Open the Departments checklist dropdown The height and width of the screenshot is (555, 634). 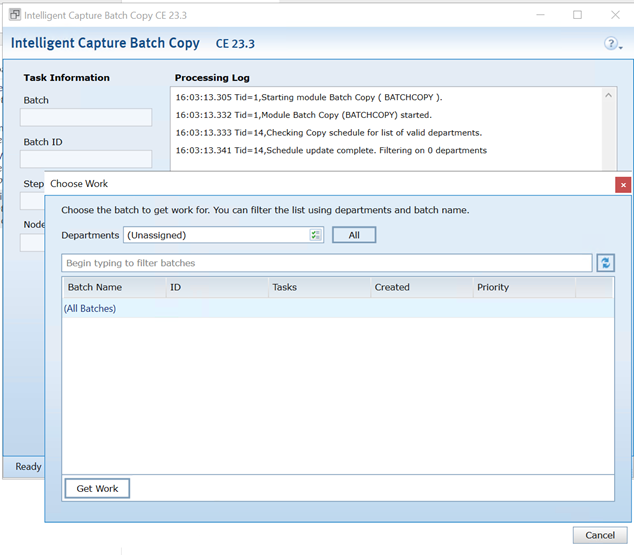pos(315,235)
